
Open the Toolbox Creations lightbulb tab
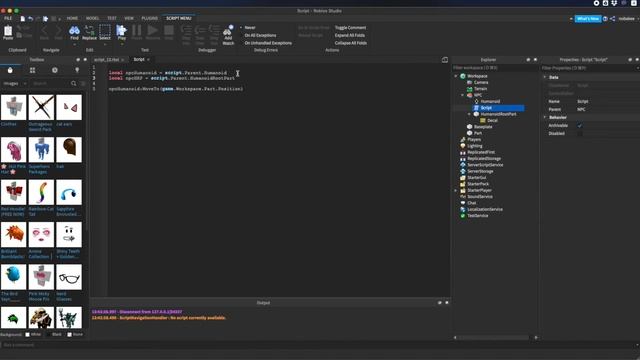coord(77,70)
